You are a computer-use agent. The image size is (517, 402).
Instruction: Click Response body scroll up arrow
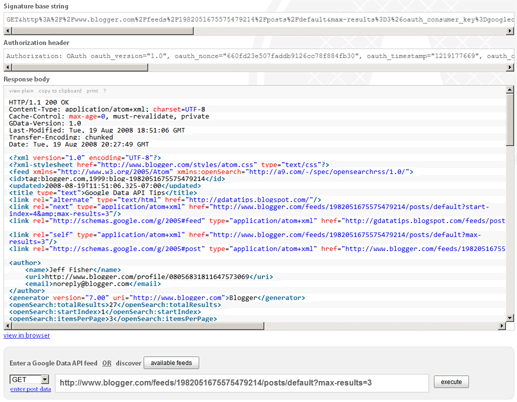click(x=510, y=90)
